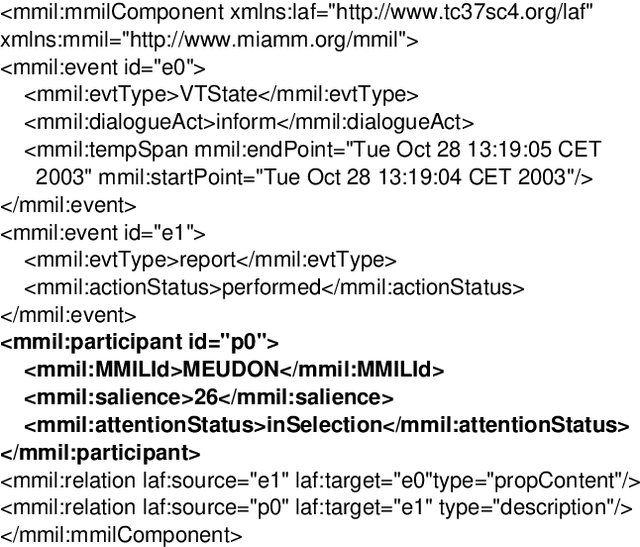Click the word inform in dialogueAct
Screen dimensions: 640x547
coord(247,123)
